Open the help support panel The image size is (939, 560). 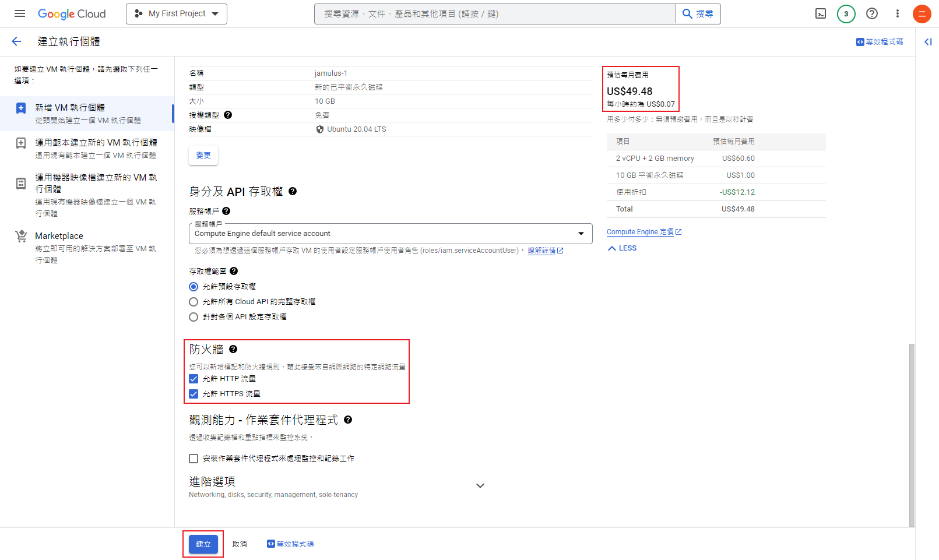pos(872,13)
